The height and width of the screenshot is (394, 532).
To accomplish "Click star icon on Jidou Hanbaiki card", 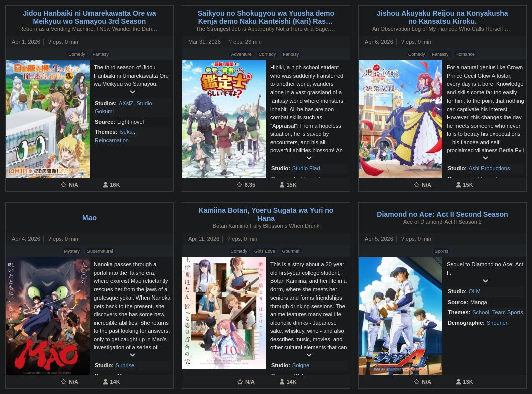I will [63, 185].
